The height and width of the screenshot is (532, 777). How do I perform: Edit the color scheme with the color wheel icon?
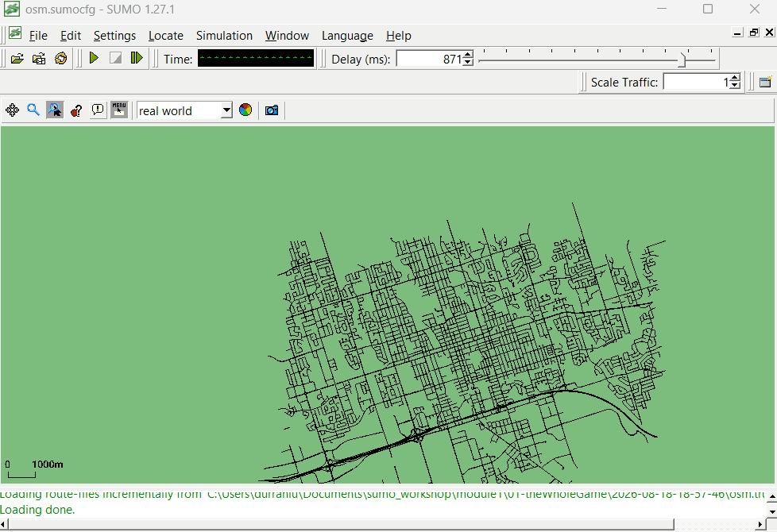(x=245, y=110)
